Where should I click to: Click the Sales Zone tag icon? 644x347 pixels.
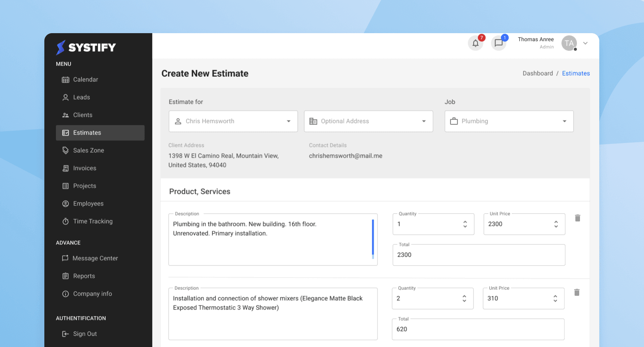coord(66,150)
